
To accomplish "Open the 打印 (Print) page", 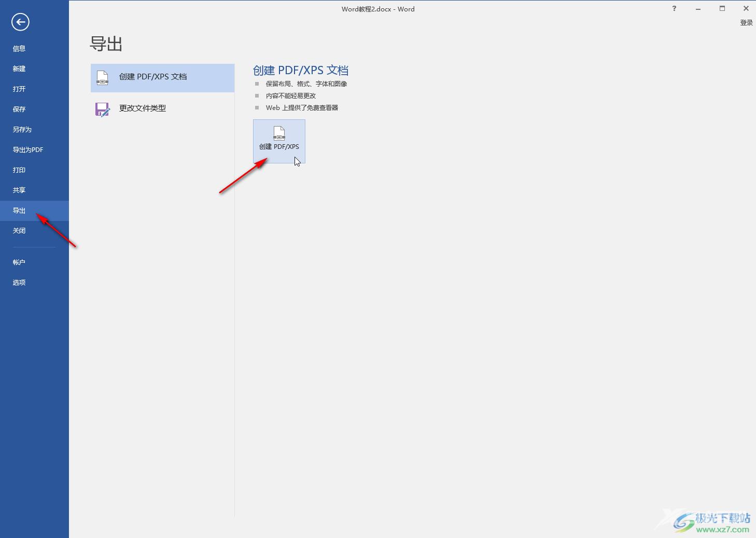I will click(34, 170).
